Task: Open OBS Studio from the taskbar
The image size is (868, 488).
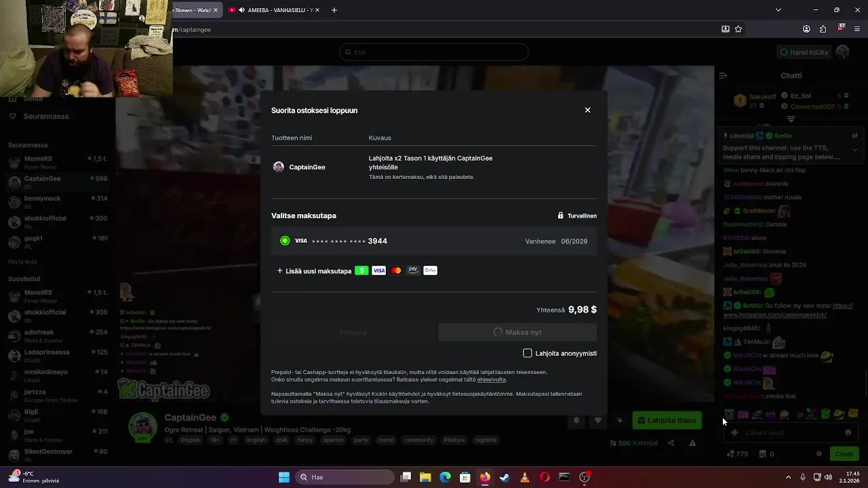Action: pos(585,477)
